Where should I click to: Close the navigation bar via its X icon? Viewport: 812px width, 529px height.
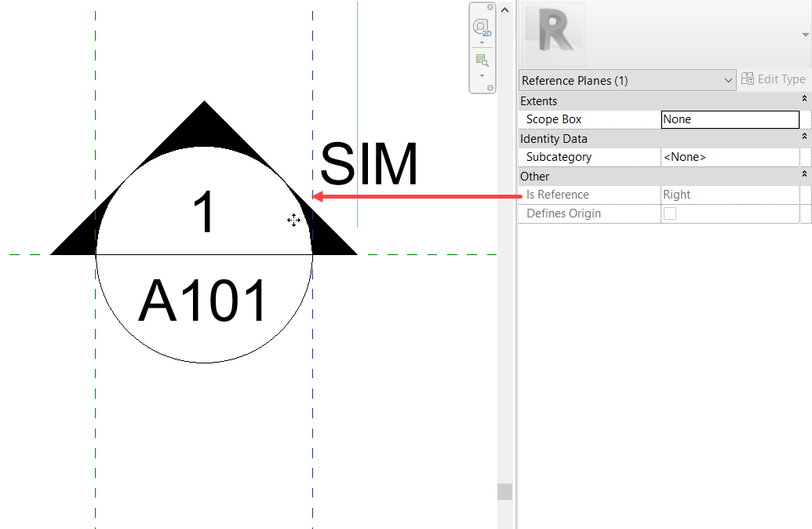(x=490, y=7)
